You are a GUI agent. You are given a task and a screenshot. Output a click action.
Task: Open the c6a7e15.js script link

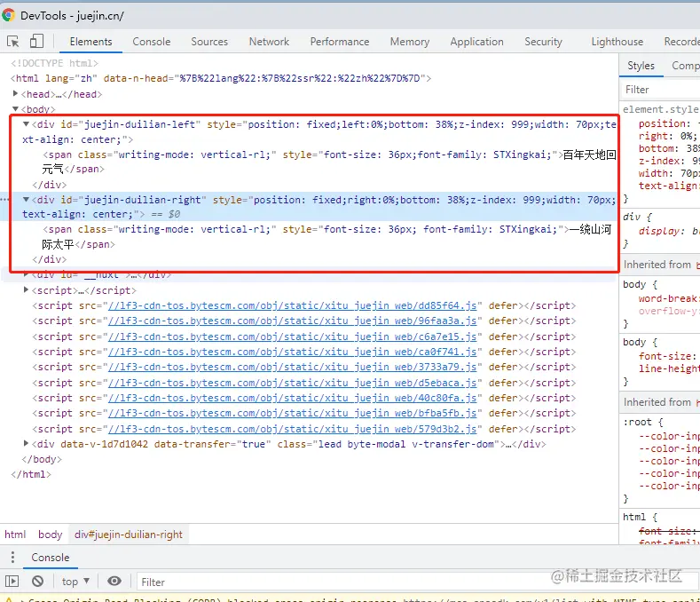point(293,337)
